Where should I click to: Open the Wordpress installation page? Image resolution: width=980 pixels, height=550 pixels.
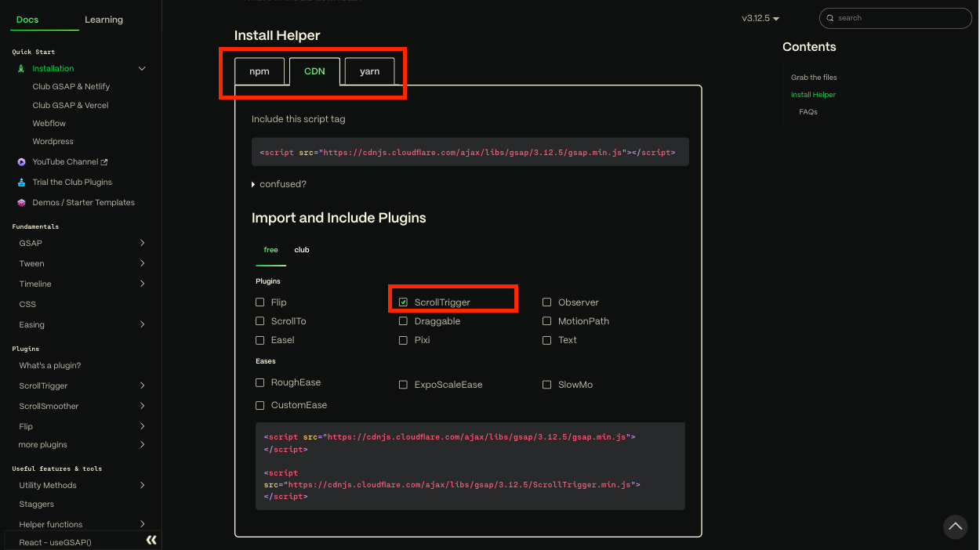coord(53,142)
